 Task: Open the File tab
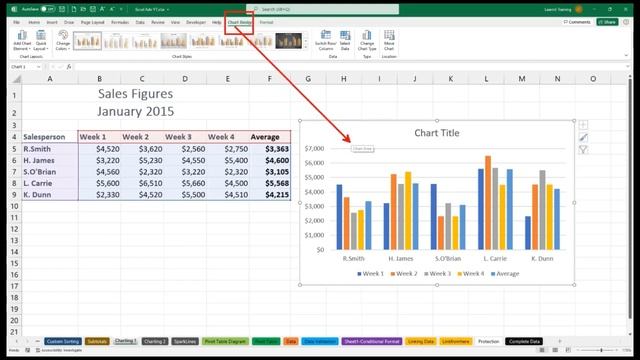16,22
